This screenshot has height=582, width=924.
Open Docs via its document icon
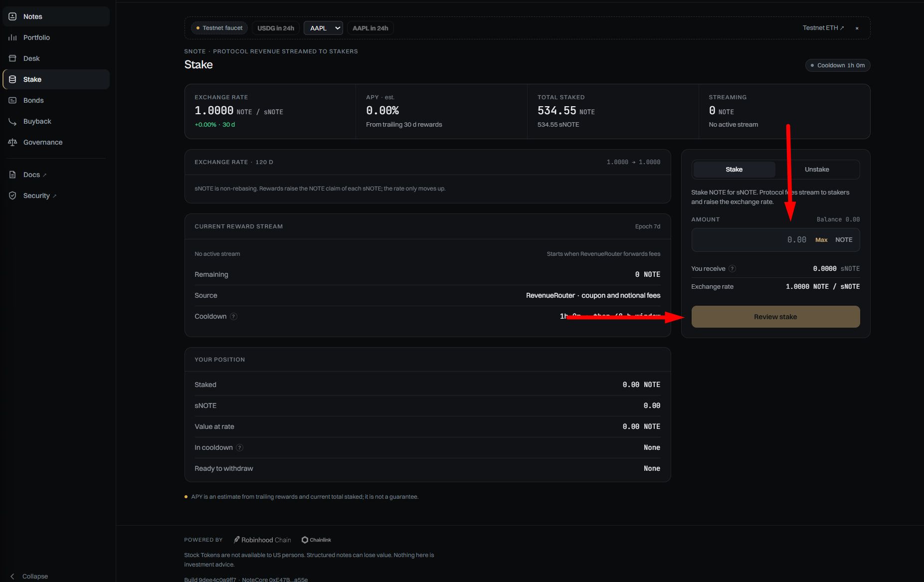[12, 175]
